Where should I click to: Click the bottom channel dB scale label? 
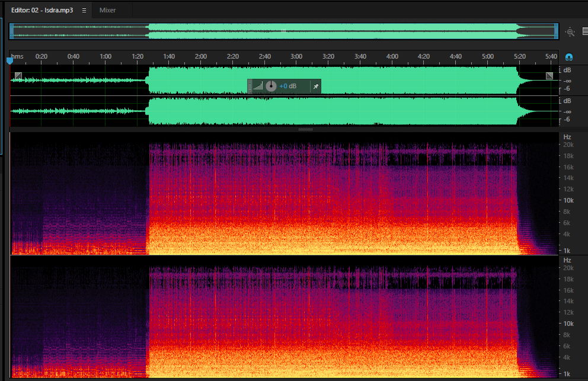pos(567,101)
